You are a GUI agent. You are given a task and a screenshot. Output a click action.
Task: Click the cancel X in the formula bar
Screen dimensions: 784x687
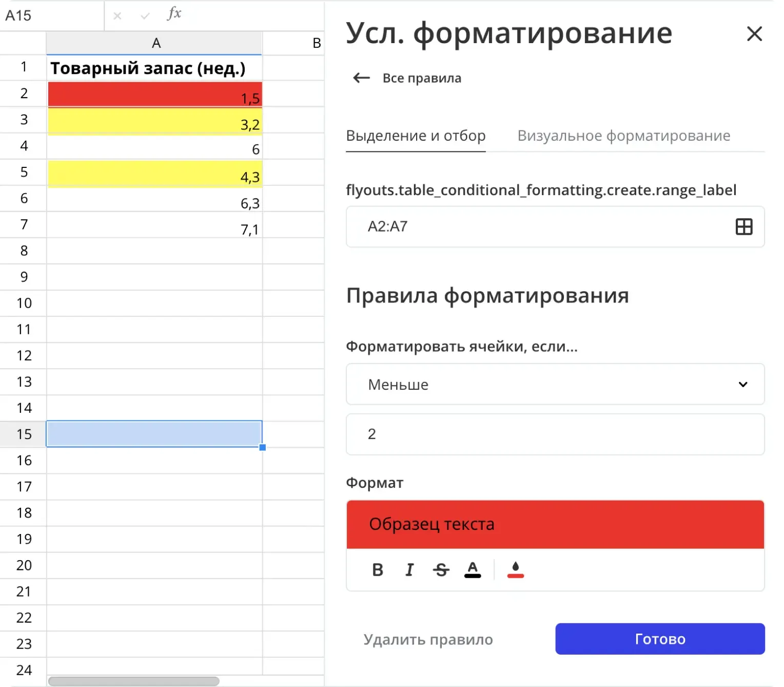[x=117, y=15]
